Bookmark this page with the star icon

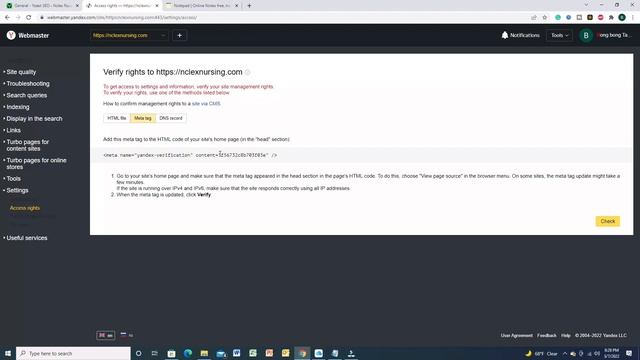click(x=544, y=18)
